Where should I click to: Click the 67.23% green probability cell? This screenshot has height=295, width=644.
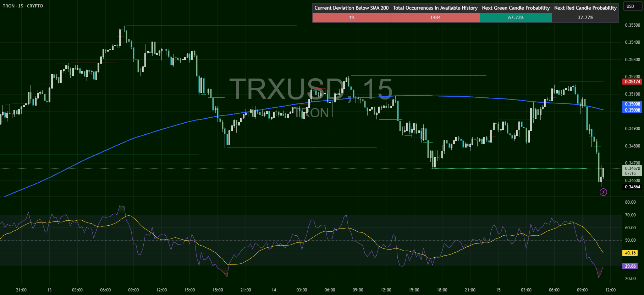pos(516,17)
